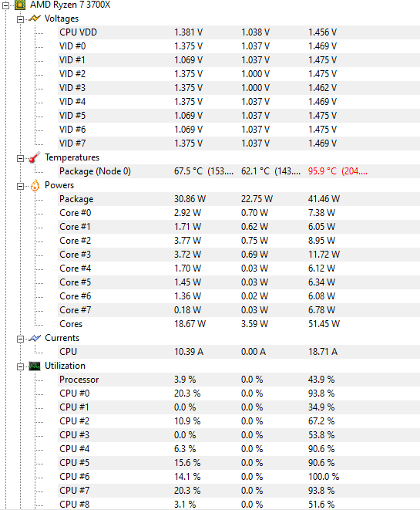Collapse the Temperatures section

point(21,158)
